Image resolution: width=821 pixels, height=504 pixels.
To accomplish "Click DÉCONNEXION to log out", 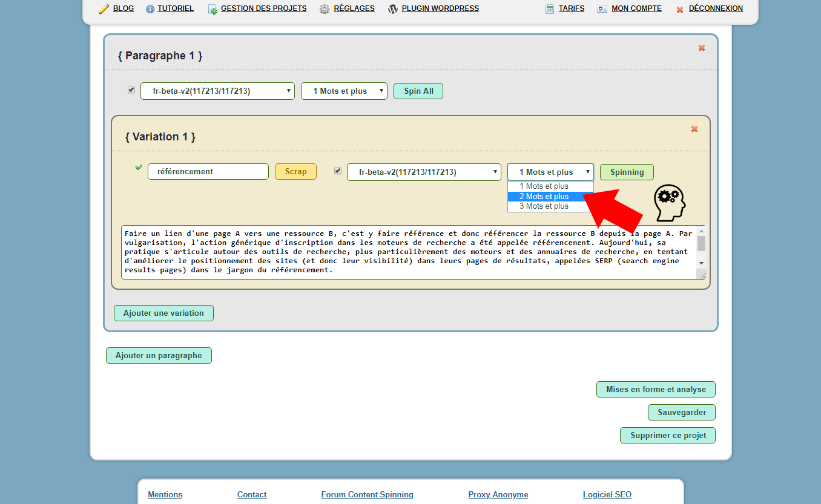I will [716, 8].
